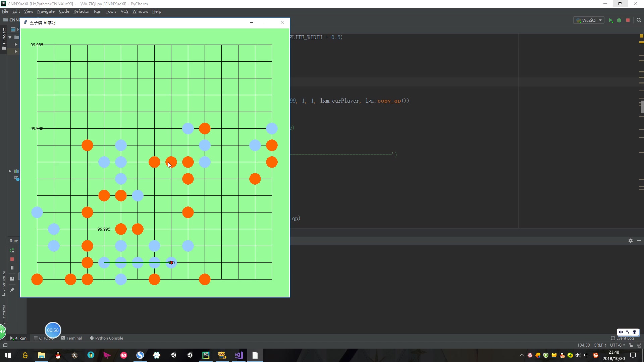Open the Refactor menu
This screenshot has width=644, height=362.
[x=82, y=11]
